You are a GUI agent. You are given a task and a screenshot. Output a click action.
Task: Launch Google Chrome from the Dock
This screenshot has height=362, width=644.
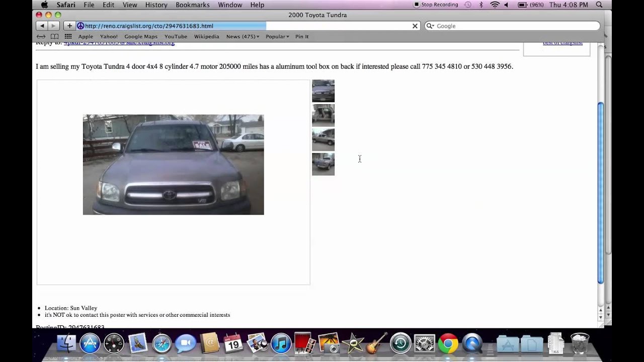pos(448,344)
